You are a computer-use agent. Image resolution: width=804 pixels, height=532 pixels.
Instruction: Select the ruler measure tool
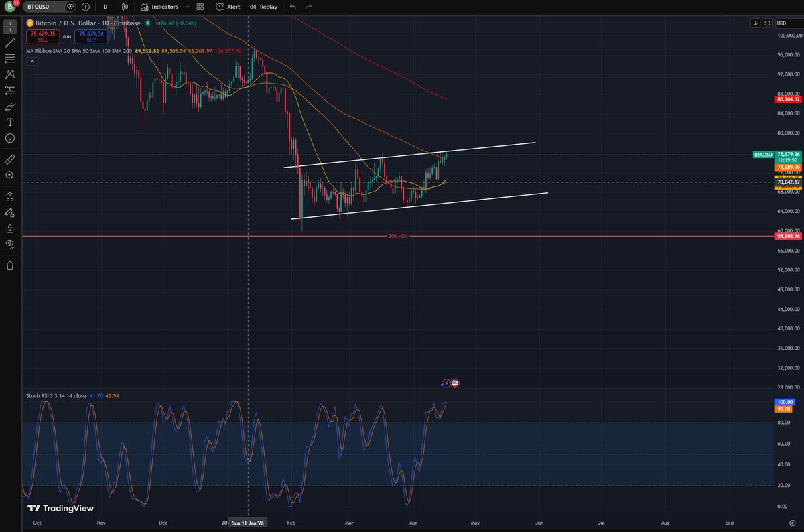click(x=10, y=159)
